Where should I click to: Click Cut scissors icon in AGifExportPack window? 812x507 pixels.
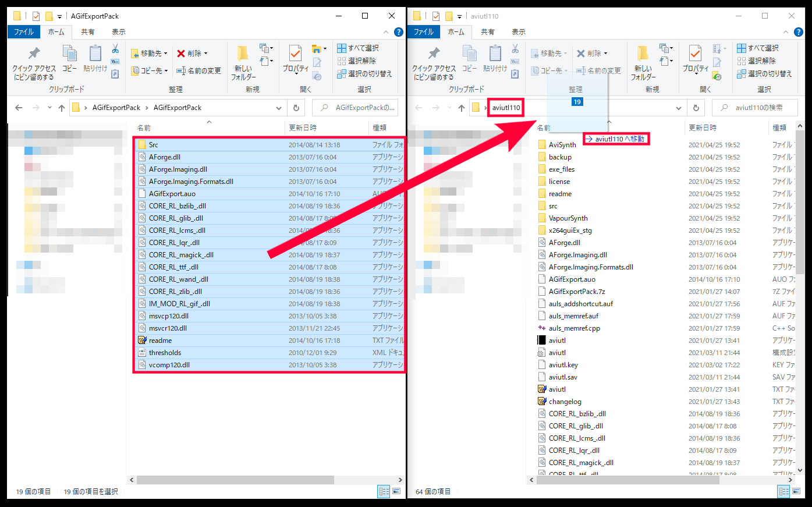(x=115, y=49)
